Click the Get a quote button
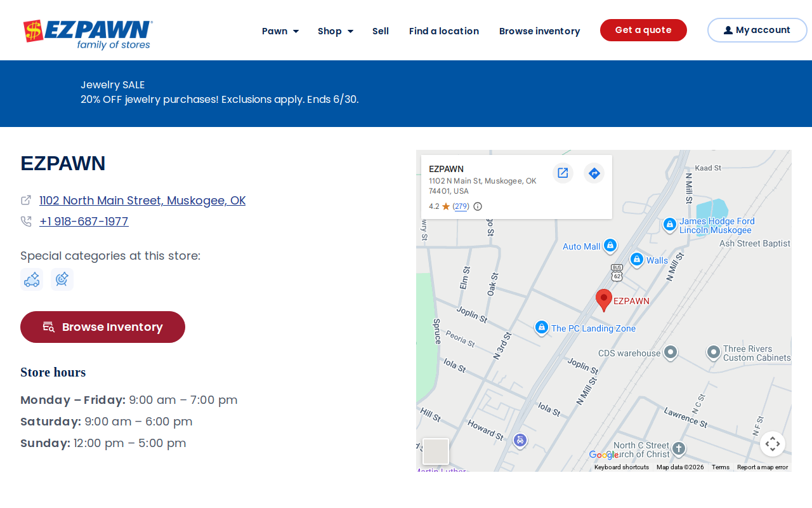The height and width of the screenshot is (508, 812). (643, 30)
